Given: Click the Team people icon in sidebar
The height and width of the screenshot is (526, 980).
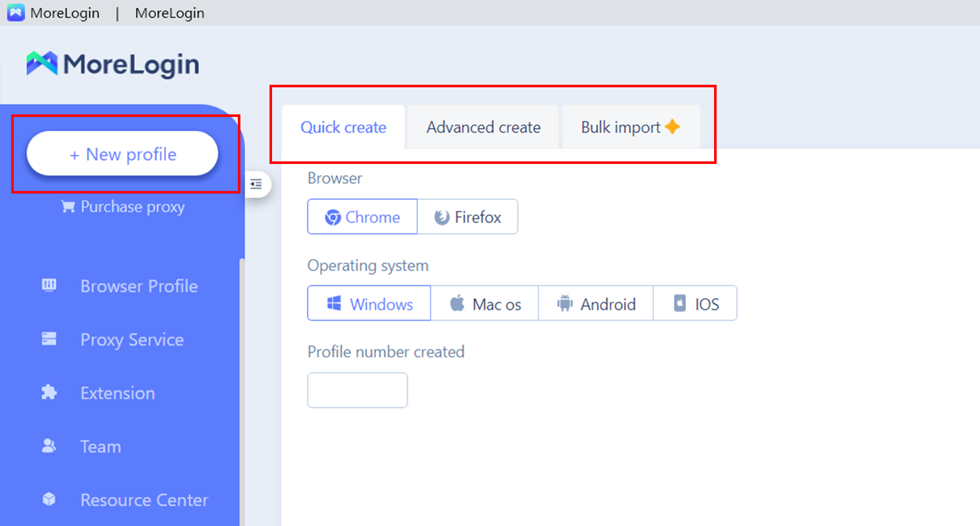Looking at the screenshot, I should coord(48,446).
